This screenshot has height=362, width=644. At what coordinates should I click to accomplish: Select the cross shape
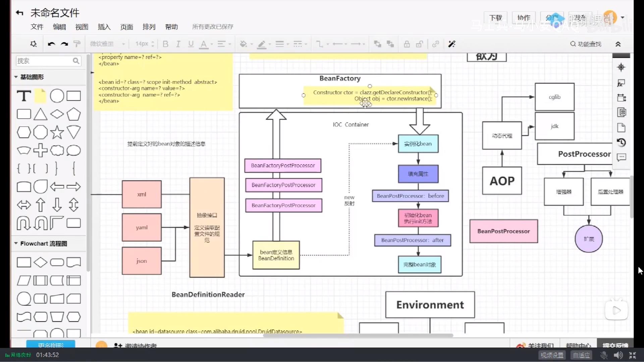40,150
